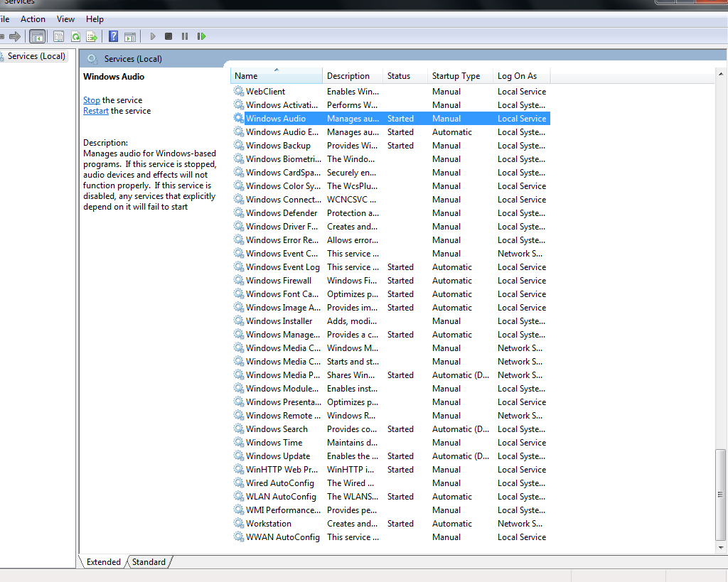Viewport: 728px width, 582px height.
Task: Sort by the Status column header
Action: tap(405, 75)
